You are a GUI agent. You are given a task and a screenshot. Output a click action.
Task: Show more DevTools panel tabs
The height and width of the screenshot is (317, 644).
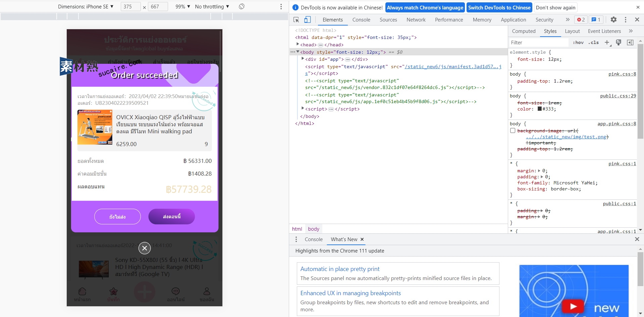coord(568,20)
